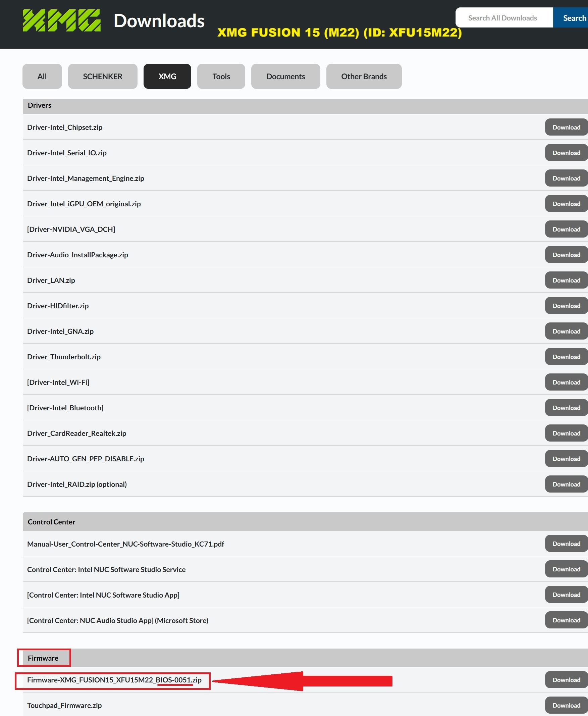Download the BIOS-0051 firmware zip
Screen dimensions: 588x716
566,680
